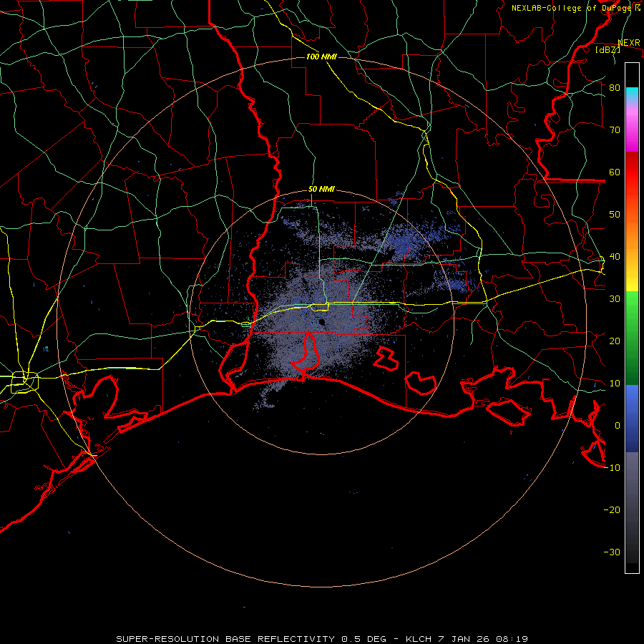Click the -30 dBZ scale value
This screenshot has height=644, width=644.
pyautogui.click(x=612, y=552)
